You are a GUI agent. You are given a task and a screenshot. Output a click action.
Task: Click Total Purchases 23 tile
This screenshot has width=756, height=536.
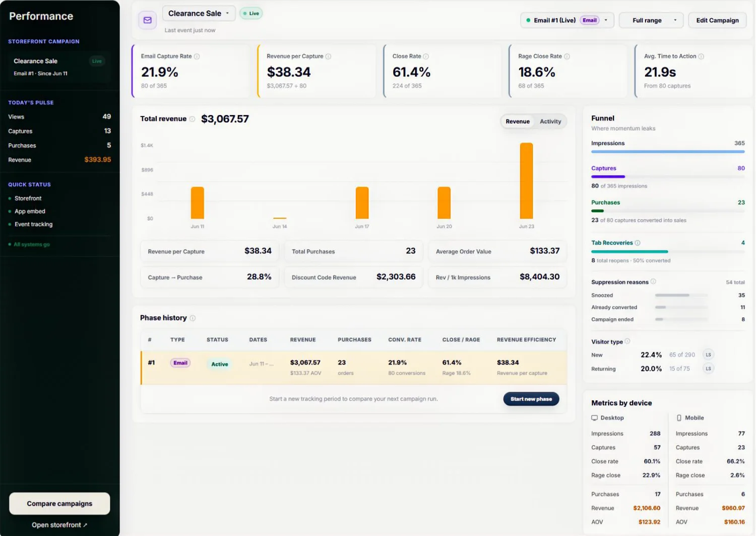click(353, 251)
